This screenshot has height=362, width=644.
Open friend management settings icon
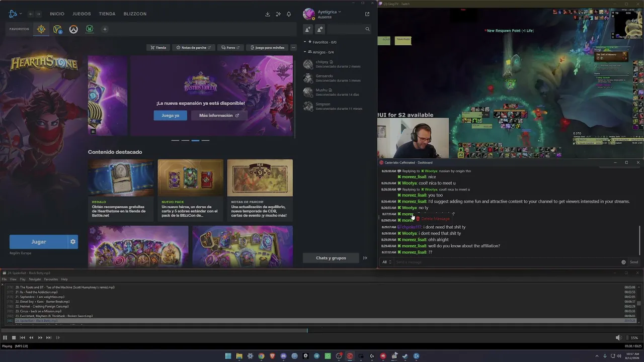point(319,29)
